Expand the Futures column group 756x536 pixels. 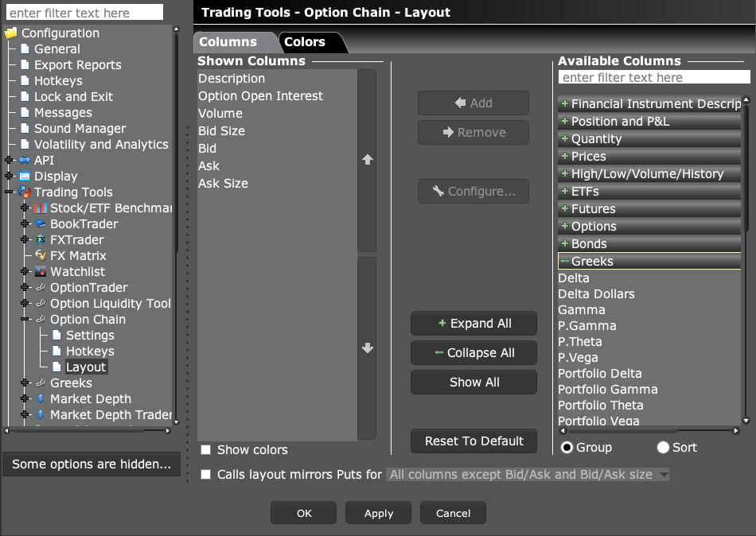[565, 208]
